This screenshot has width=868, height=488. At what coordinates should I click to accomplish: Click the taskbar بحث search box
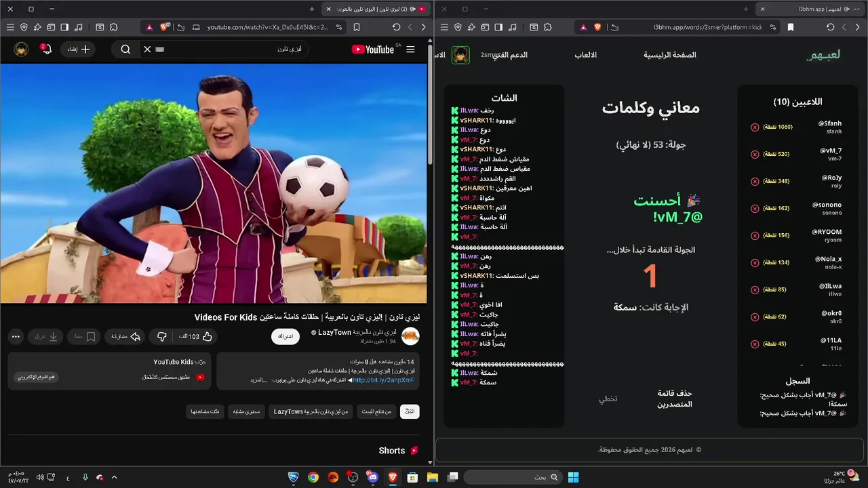[x=513, y=477]
